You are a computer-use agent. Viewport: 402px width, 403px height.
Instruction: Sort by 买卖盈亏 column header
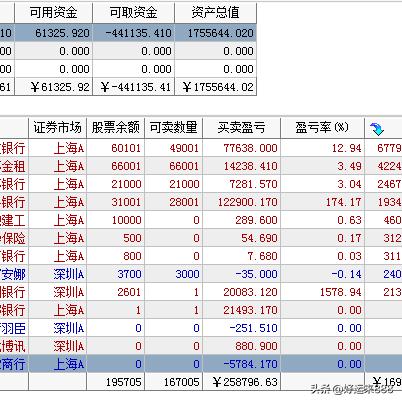[241, 127]
